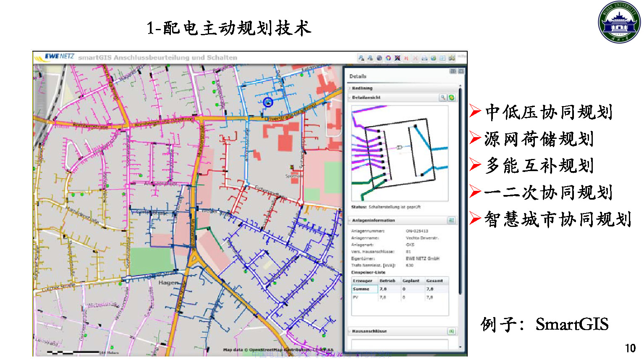
Task: Click the last toolbar icon before Hilfe
Action: 452,58
